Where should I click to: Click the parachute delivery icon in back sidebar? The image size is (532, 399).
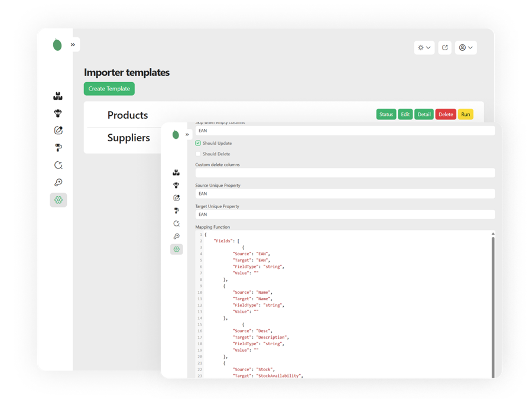58,113
